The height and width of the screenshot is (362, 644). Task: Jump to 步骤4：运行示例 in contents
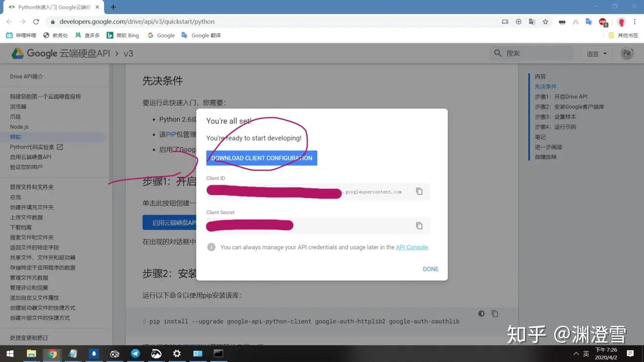point(555,127)
